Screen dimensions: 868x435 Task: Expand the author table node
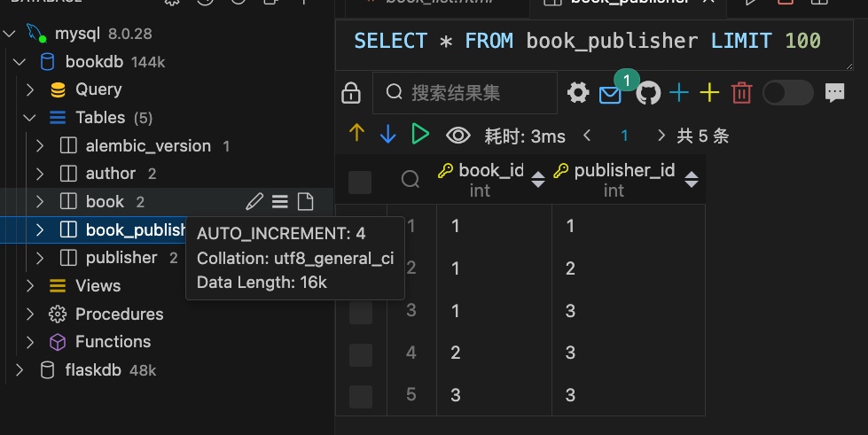(40, 174)
